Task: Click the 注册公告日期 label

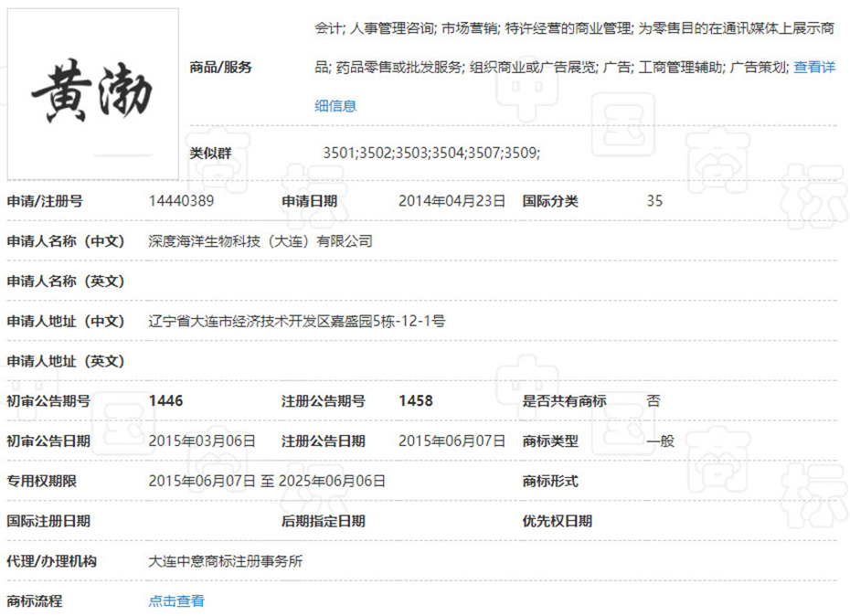Action: click(324, 441)
